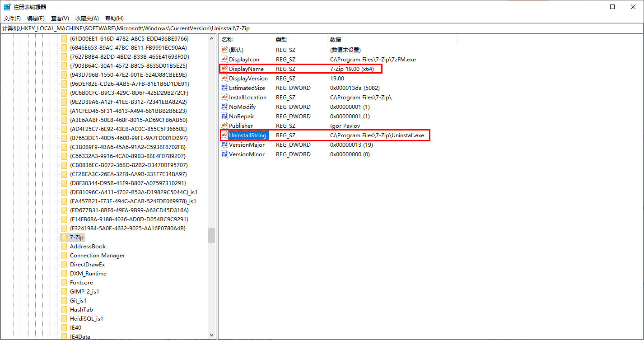Open the 文件(F) menu
The width and height of the screenshot is (644, 340).
click(x=12, y=18)
